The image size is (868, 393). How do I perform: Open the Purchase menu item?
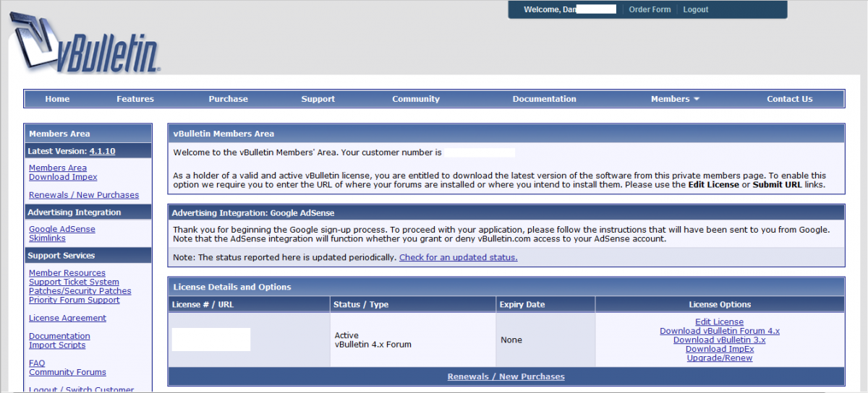tap(229, 99)
